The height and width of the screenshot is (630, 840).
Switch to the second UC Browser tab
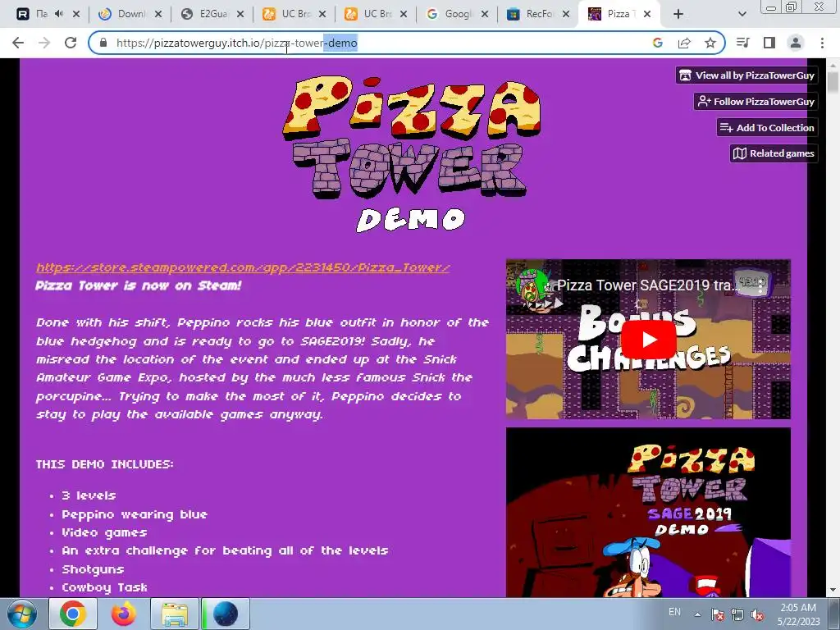tap(376, 14)
